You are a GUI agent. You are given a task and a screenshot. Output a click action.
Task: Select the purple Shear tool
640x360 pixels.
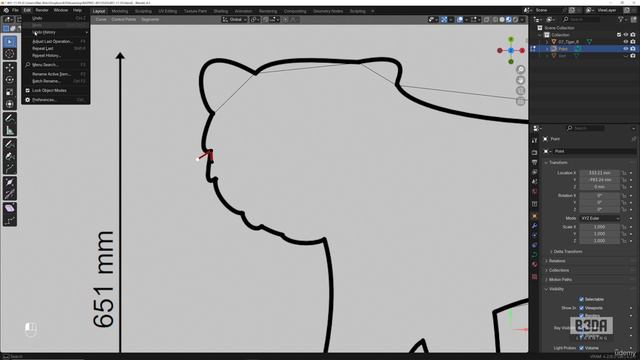pos(10,208)
